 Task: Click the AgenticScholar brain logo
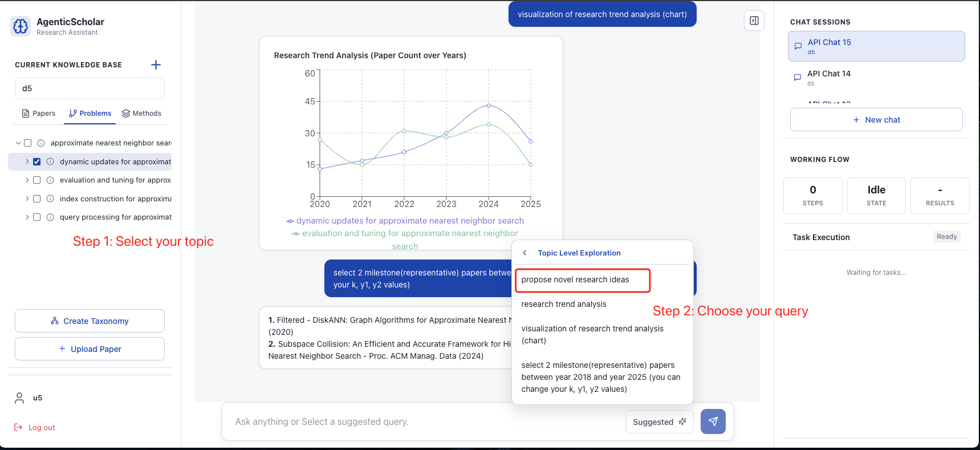(21, 26)
